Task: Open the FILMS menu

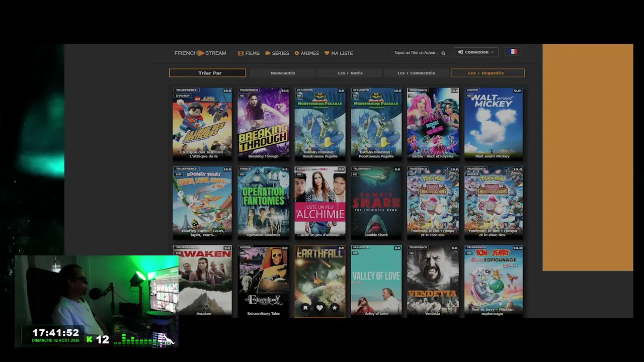Action: click(249, 53)
